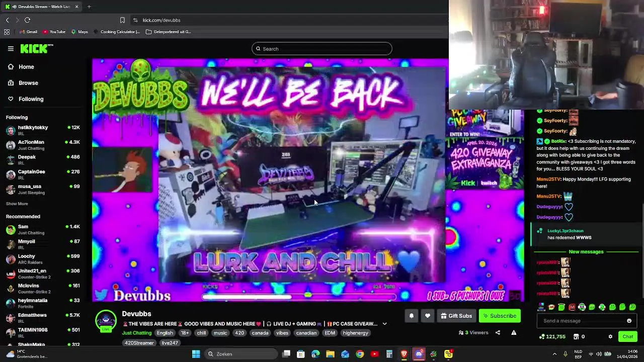Click the address bar kick.com/devubbs
The image size is (644, 362).
(162, 20)
